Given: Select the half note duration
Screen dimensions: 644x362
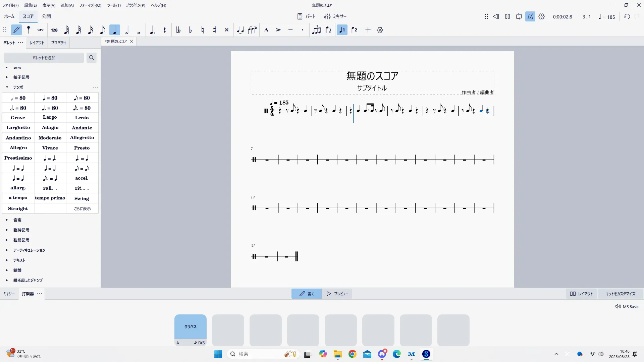Looking at the screenshot, I should (x=127, y=30).
